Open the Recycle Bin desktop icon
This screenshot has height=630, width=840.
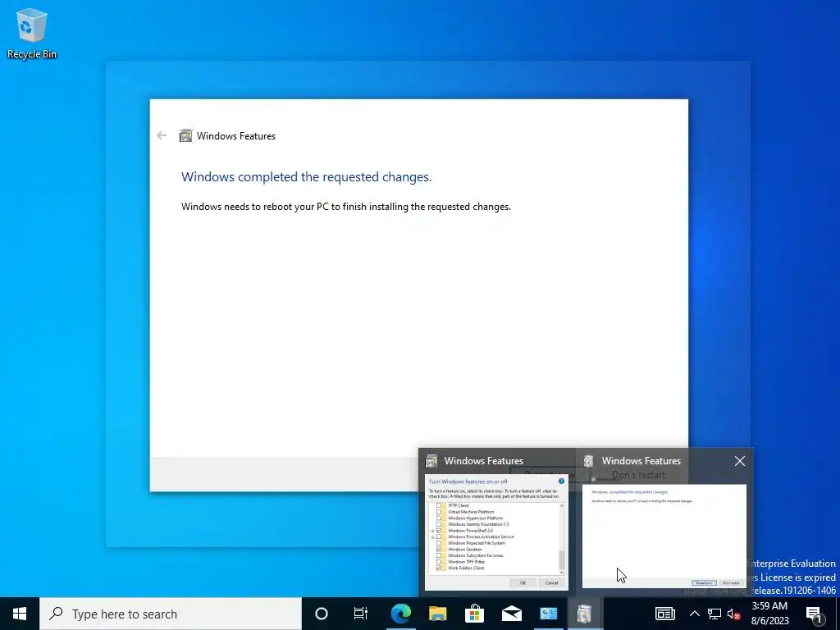pyautogui.click(x=32, y=34)
